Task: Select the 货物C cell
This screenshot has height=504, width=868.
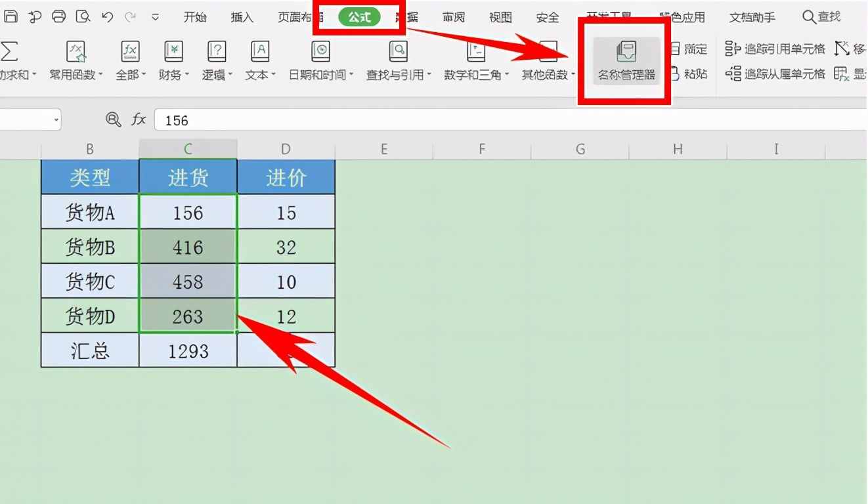Action: coord(90,282)
